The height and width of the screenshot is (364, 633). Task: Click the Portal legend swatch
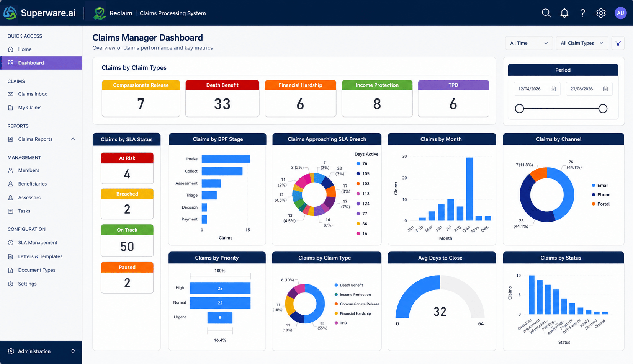point(594,204)
